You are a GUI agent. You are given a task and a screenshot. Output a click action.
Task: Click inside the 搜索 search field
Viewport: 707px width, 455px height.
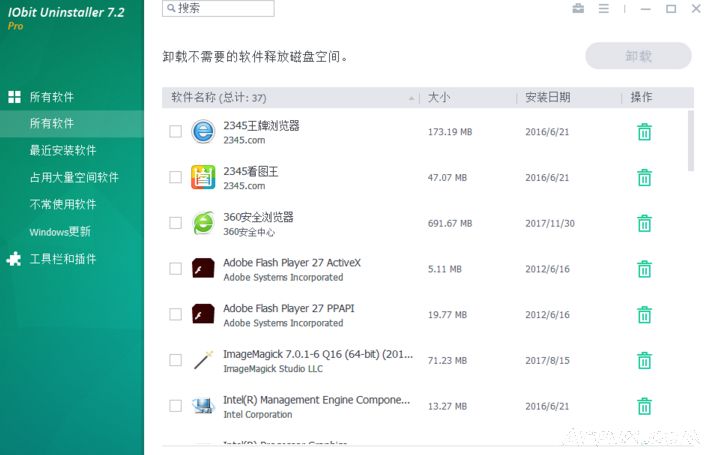tap(218, 8)
